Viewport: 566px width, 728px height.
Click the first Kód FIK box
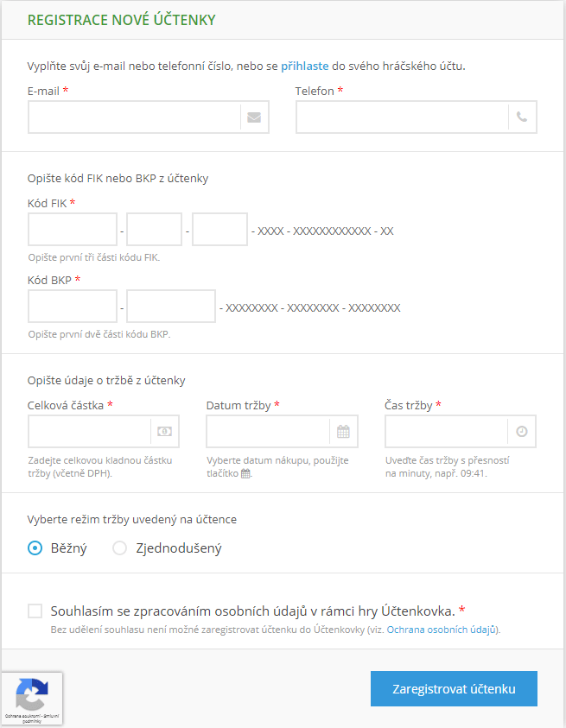click(x=73, y=230)
